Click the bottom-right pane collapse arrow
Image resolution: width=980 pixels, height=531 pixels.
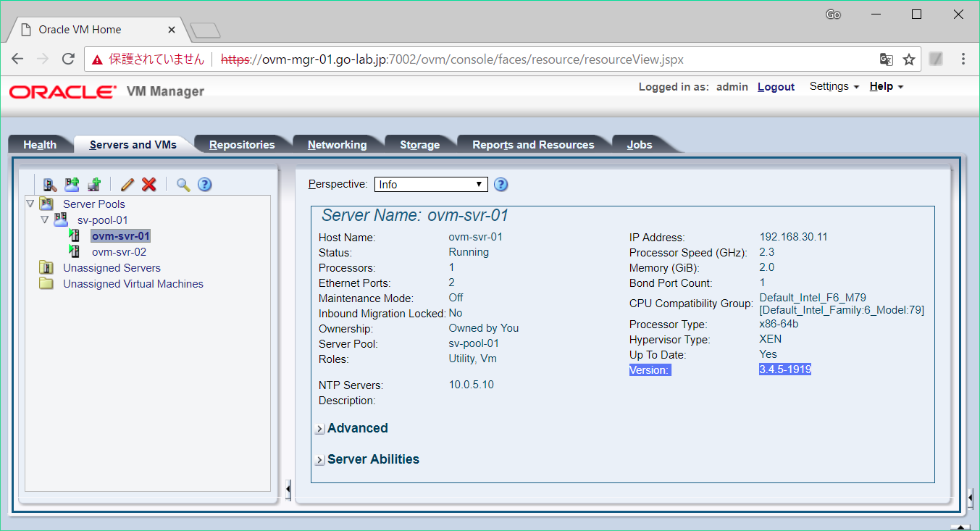[x=960, y=527]
